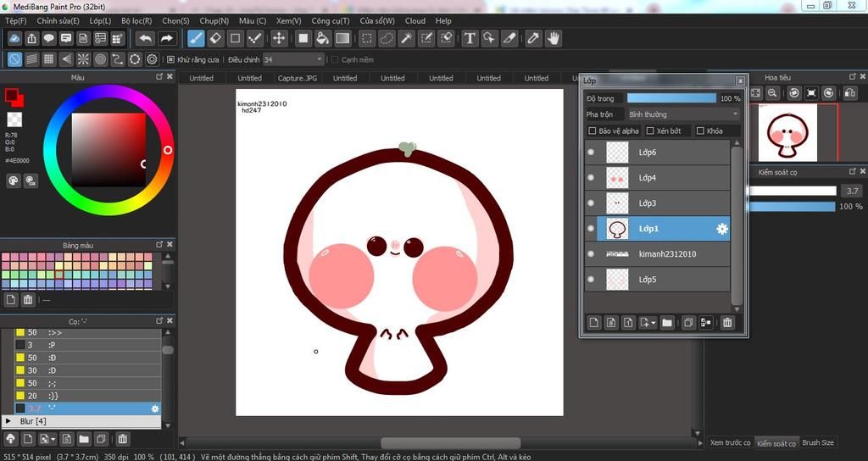Viewport: 868px width, 461px height.
Task: Open the Tệp(F) menu
Action: pyautogui.click(x=15, y=20)
